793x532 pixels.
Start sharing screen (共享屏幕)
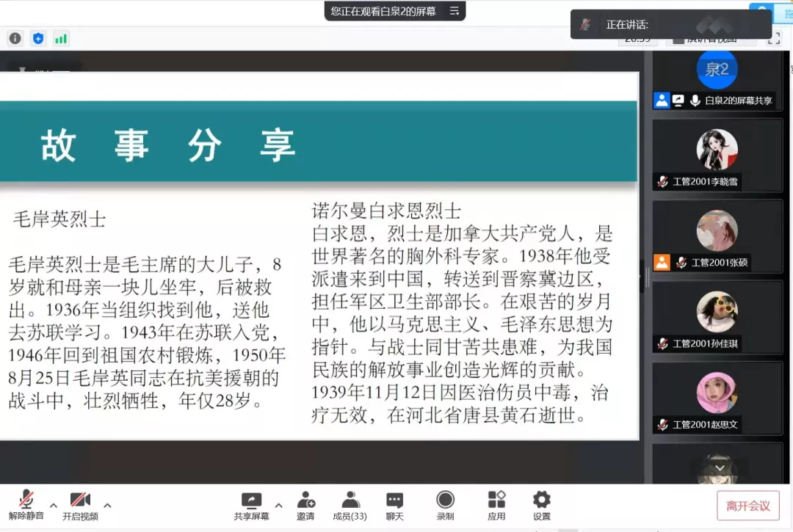tap(251, 505)
